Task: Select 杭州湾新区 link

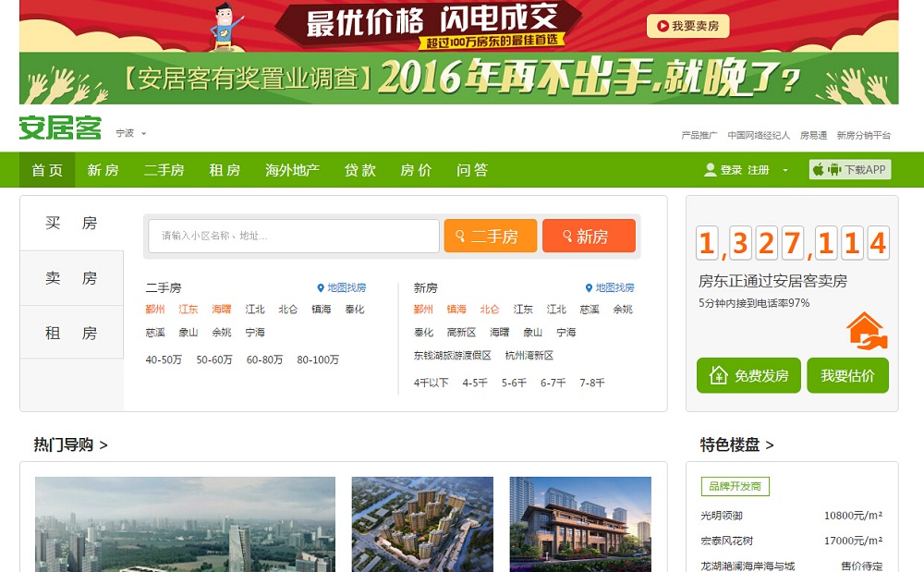Action: coord(529,355)
